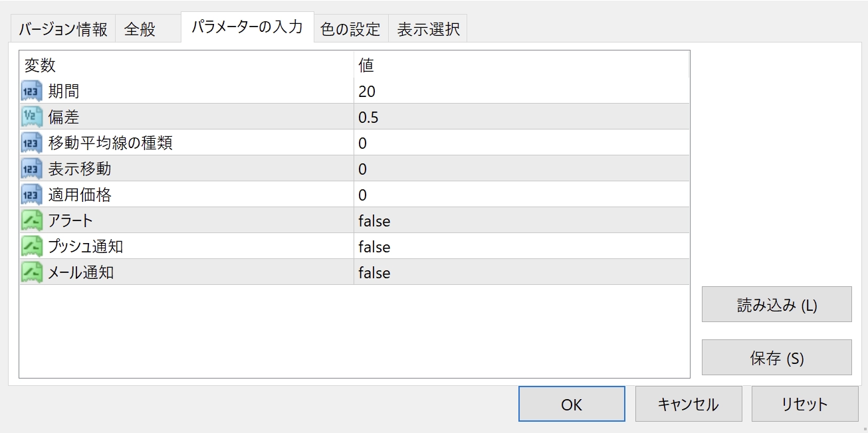Open the バージョン情報 tab

point(63,29)
